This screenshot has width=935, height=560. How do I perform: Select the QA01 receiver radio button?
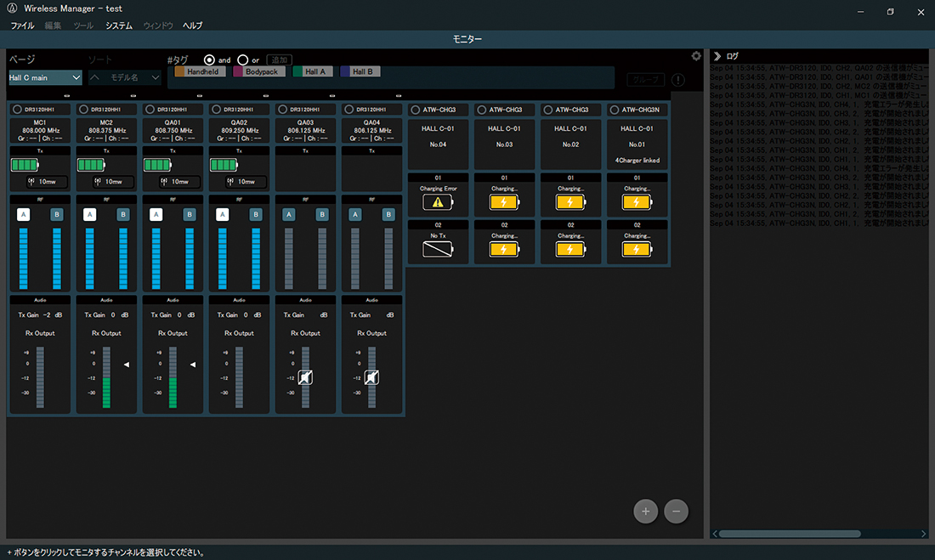pos(150,109)
